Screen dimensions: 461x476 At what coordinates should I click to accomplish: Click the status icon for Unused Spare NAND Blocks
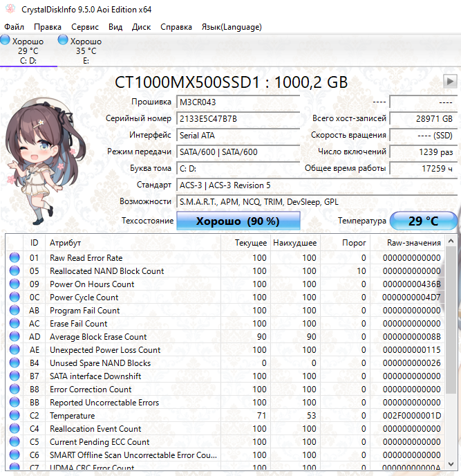(15, 363)
